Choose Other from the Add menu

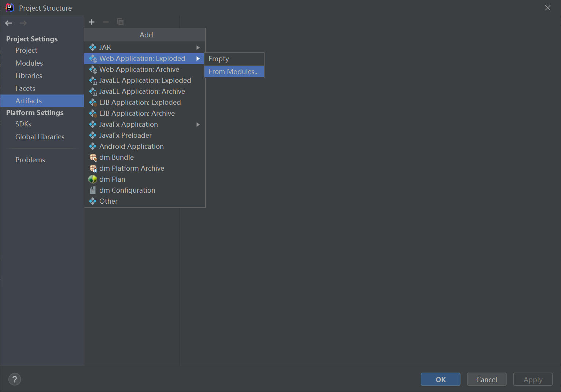pyautogui.click(x=145, y=201)
